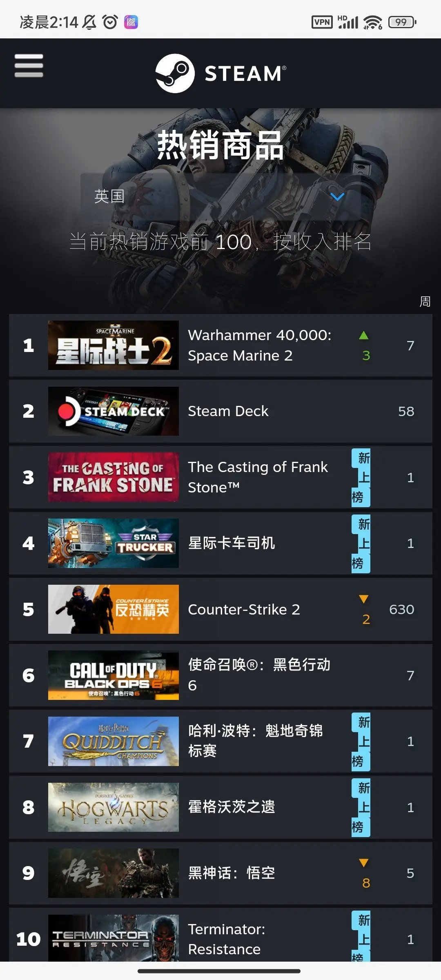Open 哈利·波特:魁地奇锦标赛 entry
The image size is (441, 980).
[220, 741]
